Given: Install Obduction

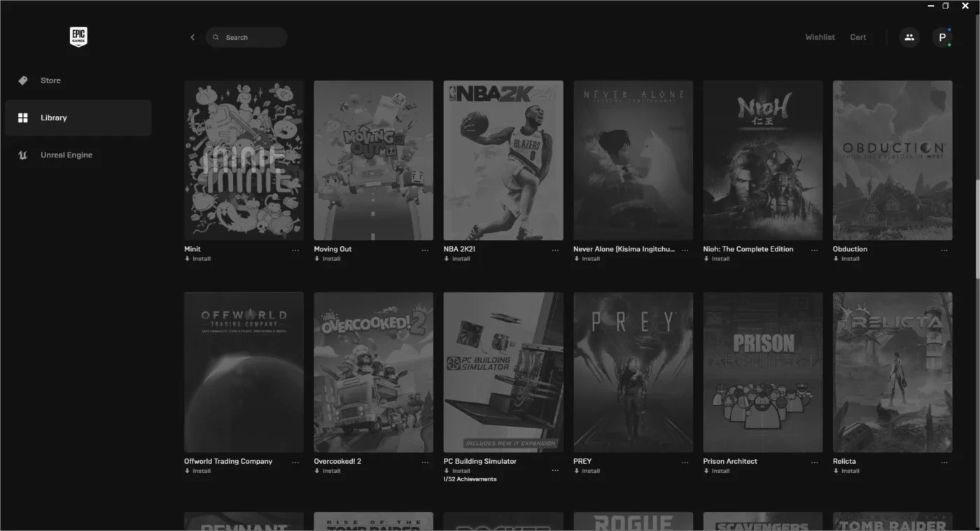Looking at the screenshot, I should 847,259.
